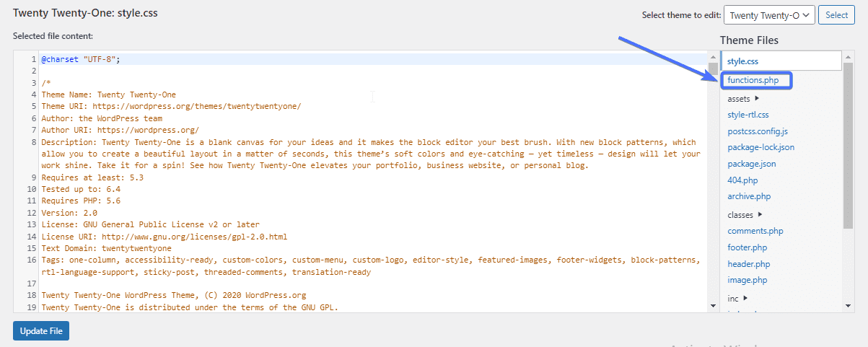868x347 pixels.
Task: Click theme files list scrollbar down arrow
Action: click(x=848, y=306)
